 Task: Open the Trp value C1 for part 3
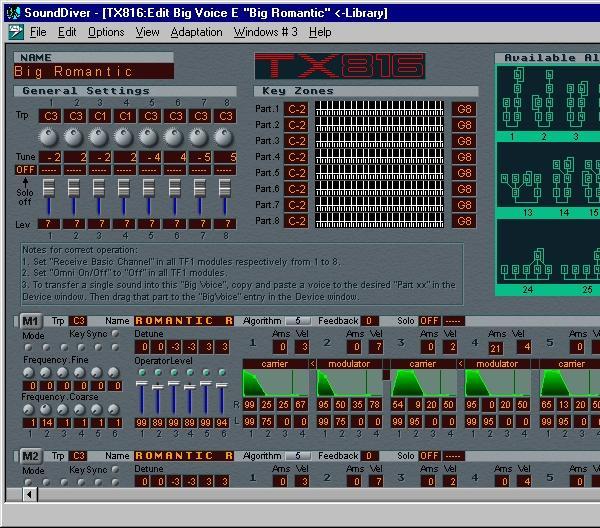99,116
